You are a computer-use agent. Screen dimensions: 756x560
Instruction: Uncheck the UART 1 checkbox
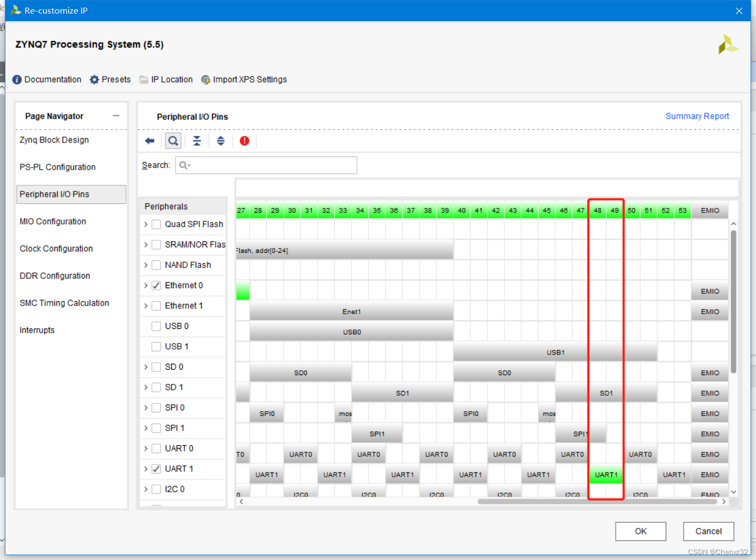pyautogui.click(x=156, y=469)
